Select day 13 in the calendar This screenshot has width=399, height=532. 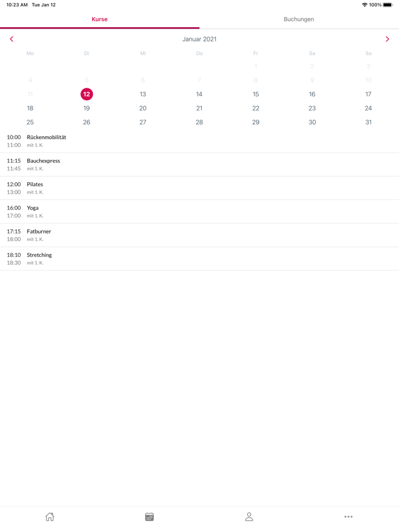pyautogui.click(x=143, y=94)
